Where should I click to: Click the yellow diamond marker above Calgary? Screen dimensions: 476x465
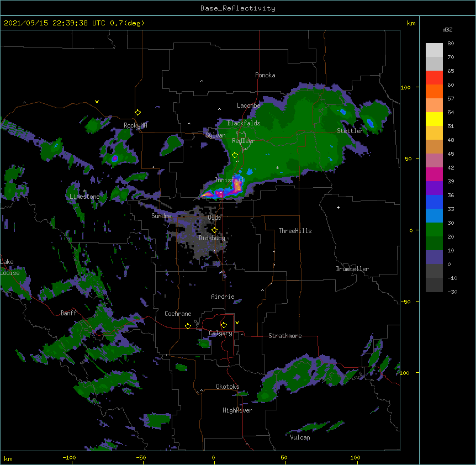(x=224, y=325)
